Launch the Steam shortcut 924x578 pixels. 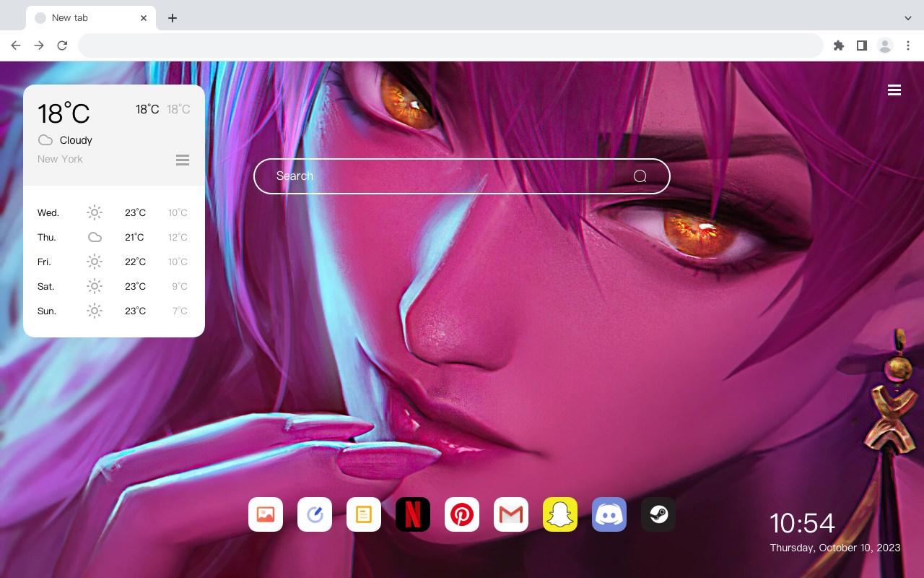pos(658,514)
